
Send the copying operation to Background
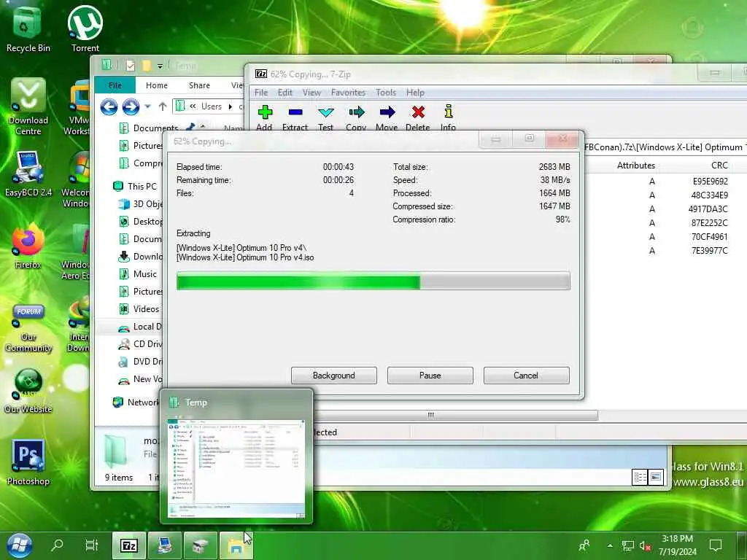[x=333, y=376]
